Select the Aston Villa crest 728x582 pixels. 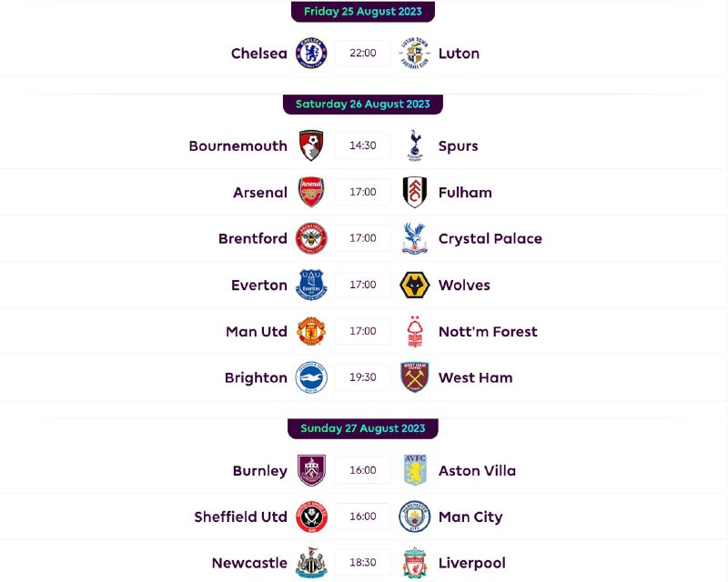414,471
